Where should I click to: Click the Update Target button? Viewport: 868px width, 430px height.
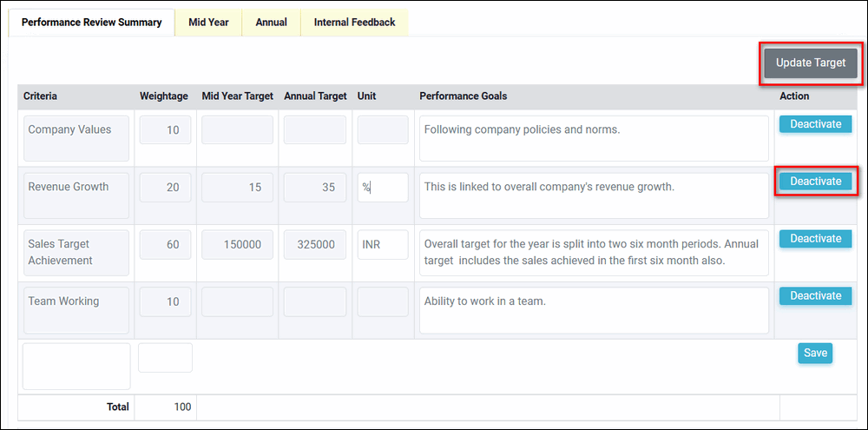point(810,63)
